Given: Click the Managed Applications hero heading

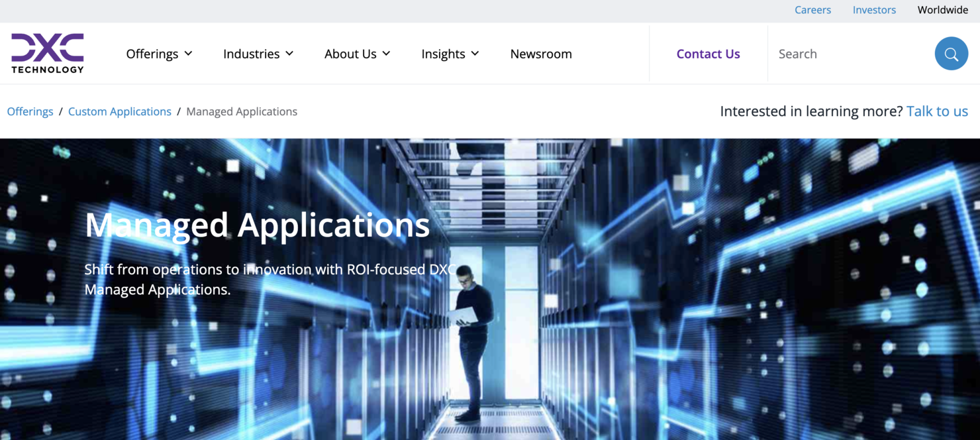Looking at the screenshot, I should [x=258, y=225].
